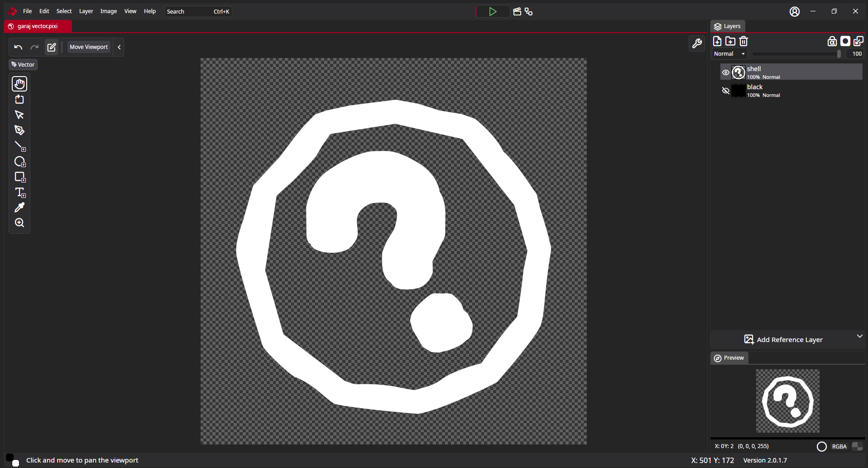Click the undo button

point(18,47)
